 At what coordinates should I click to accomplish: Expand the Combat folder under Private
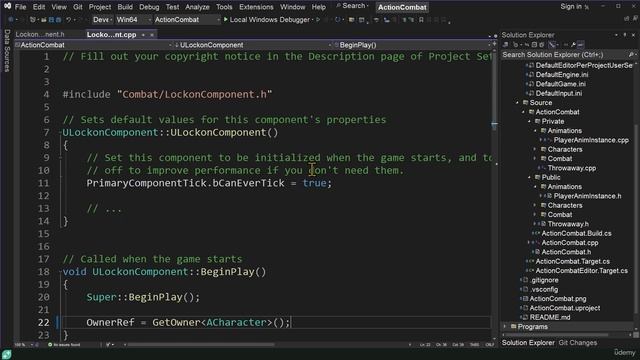(x=535, y=159)
